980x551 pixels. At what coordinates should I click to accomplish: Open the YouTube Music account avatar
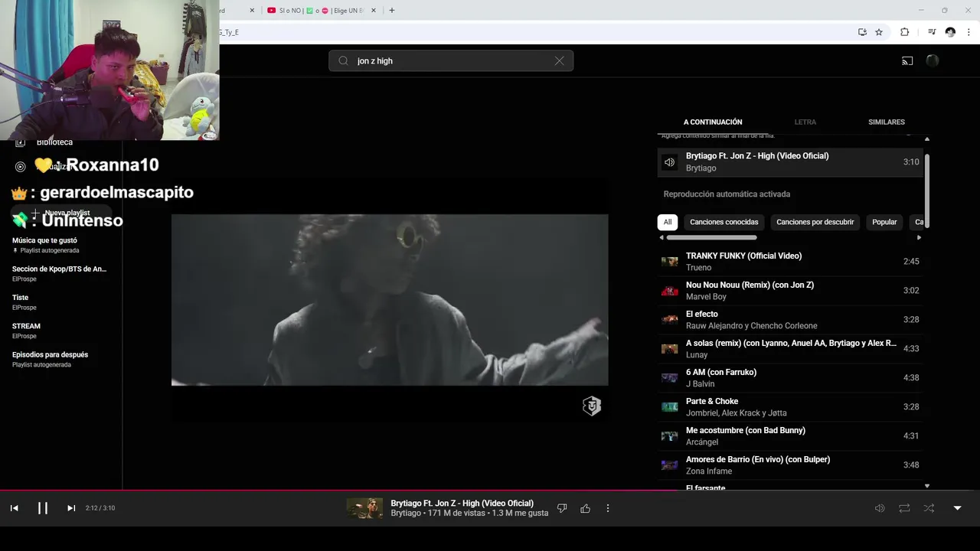point(933,61)
